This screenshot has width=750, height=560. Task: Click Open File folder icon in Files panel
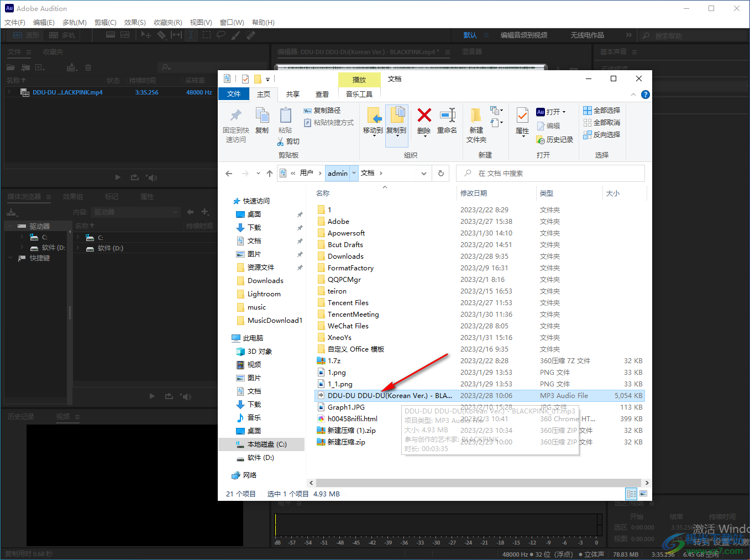coord(11,67)
